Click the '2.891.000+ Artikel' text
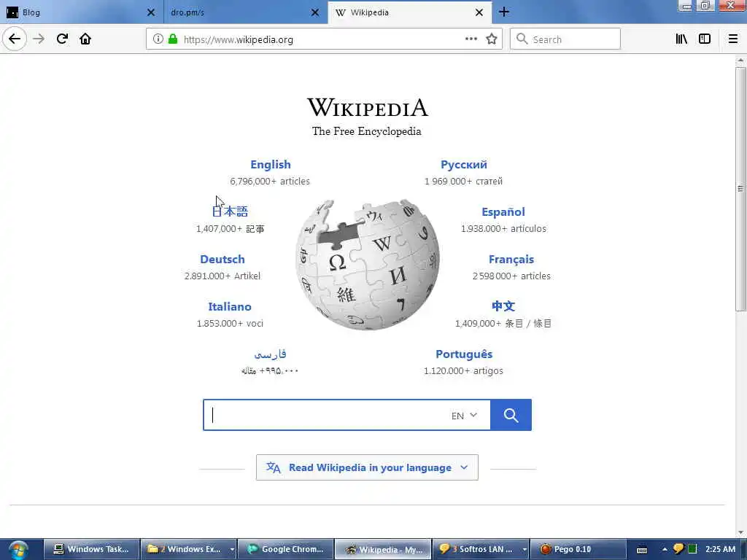The height and width of the screenshot is (560, 747). [222, 276]
